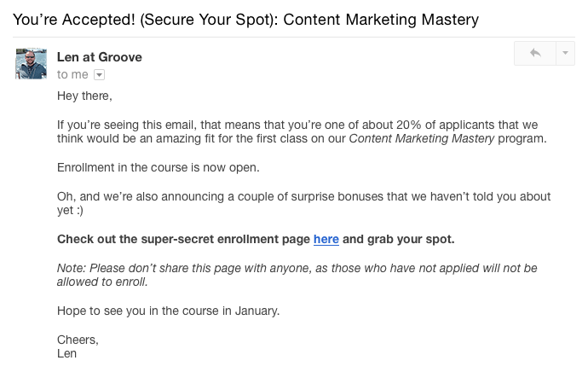Image resolution: width=588 pixels, height=372 pixels.
Task: Click 'Enrollment in the course is now open.'
Action: 159,167
